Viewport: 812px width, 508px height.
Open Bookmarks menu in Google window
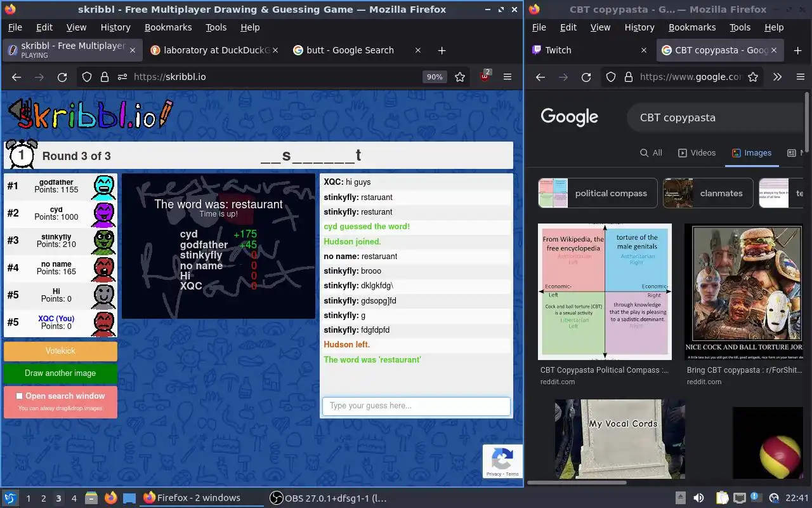point(692,27)
